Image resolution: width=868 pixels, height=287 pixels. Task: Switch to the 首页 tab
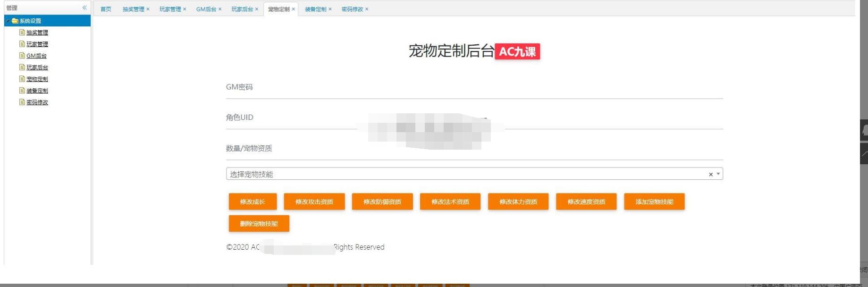pyautogui.click(x=106, y=9)
